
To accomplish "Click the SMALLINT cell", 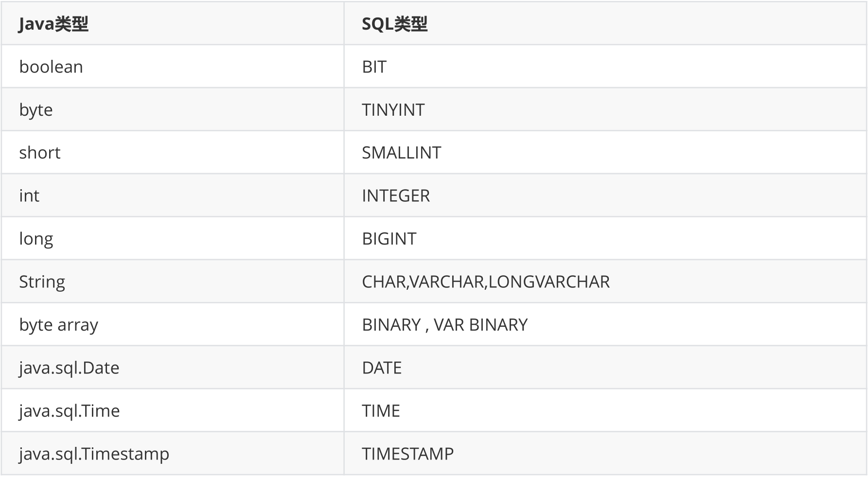I will pyautogui.click(x=401, y=153).
